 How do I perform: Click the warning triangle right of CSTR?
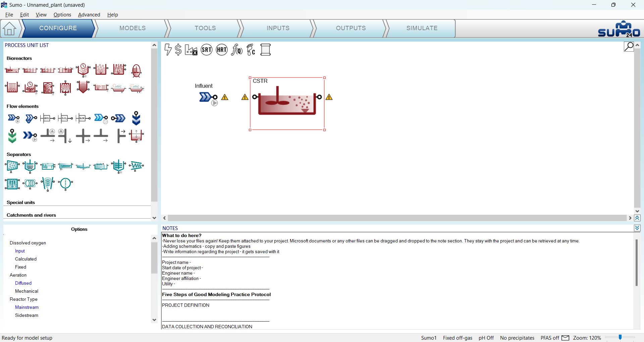point(329,97)
